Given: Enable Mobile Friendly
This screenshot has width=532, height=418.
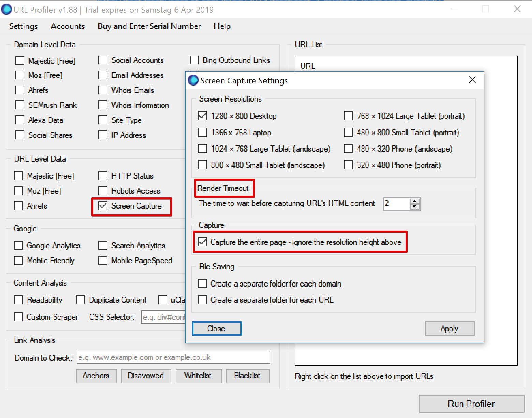Looking at the screenshot, I should click(x=18, y=260).
